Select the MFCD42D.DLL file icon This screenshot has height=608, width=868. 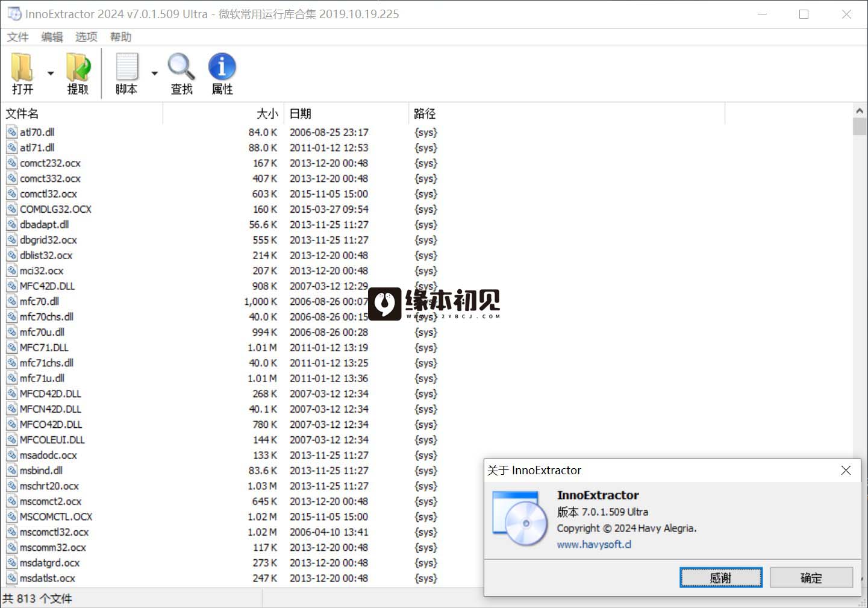pos(12,393)
